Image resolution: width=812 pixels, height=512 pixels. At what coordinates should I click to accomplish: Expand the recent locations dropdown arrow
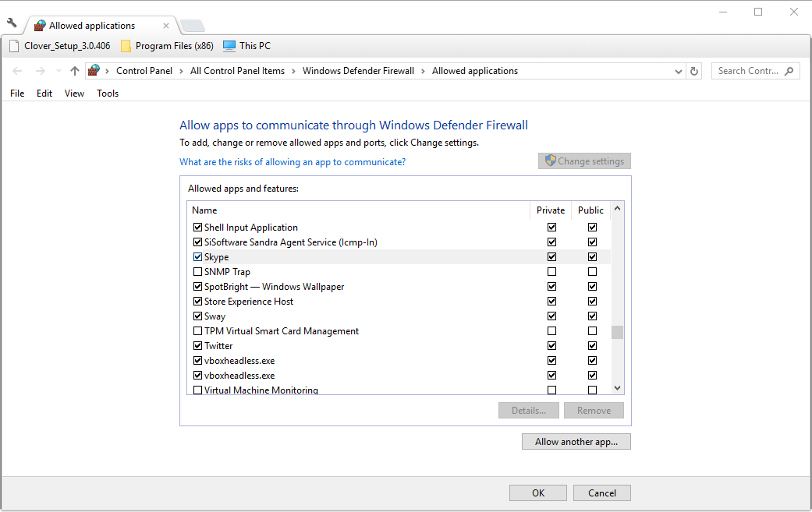coord(59,71)
